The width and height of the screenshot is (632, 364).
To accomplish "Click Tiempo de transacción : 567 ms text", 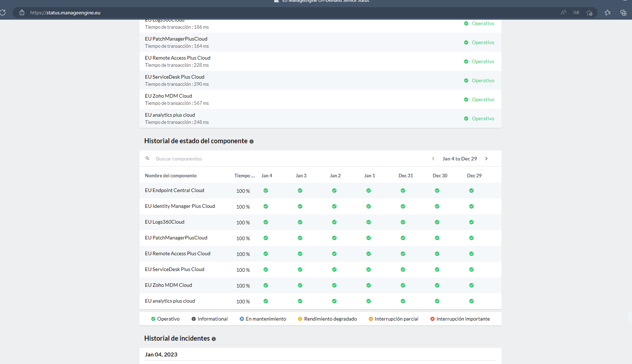I will click(177, 103).
